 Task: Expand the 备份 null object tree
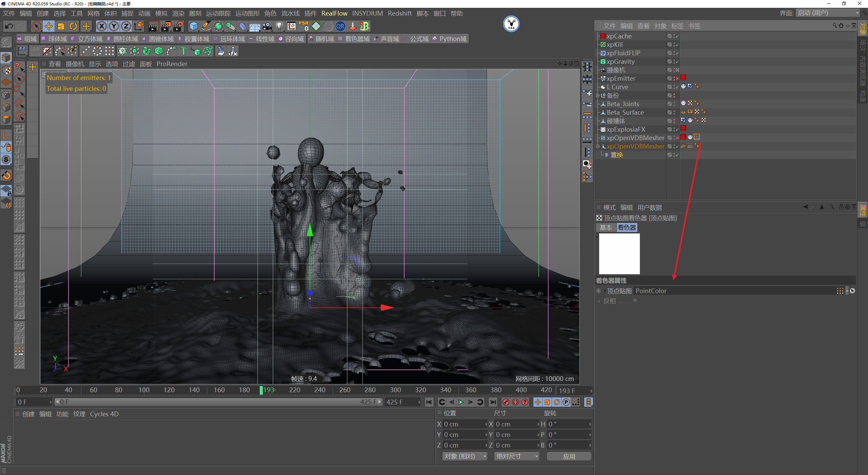click(598, 96)
